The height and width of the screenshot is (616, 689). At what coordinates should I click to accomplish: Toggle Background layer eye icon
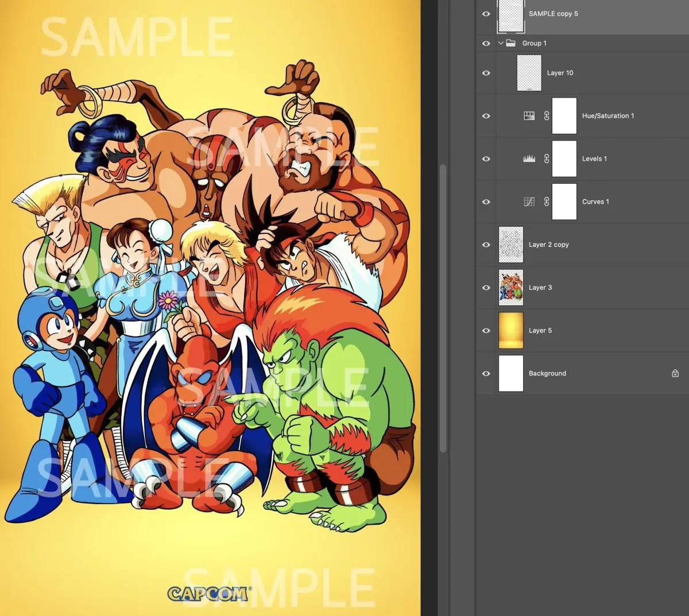point(486,374)
